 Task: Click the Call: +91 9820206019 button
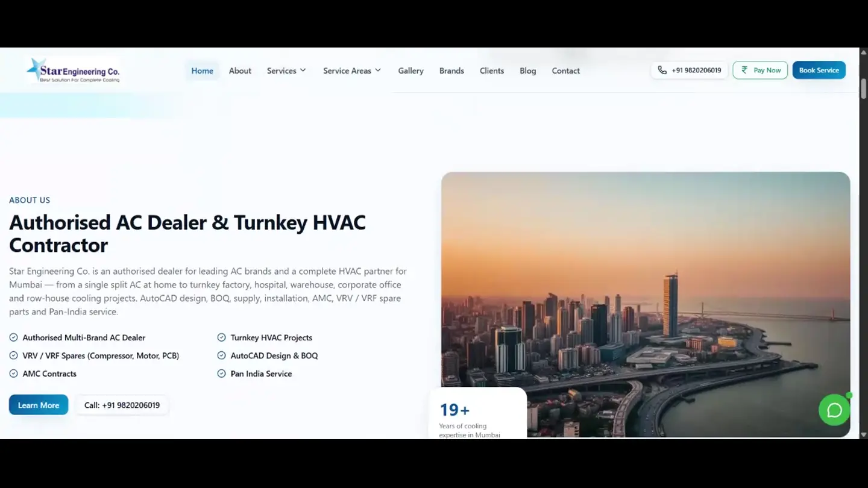tap(122, 405)
